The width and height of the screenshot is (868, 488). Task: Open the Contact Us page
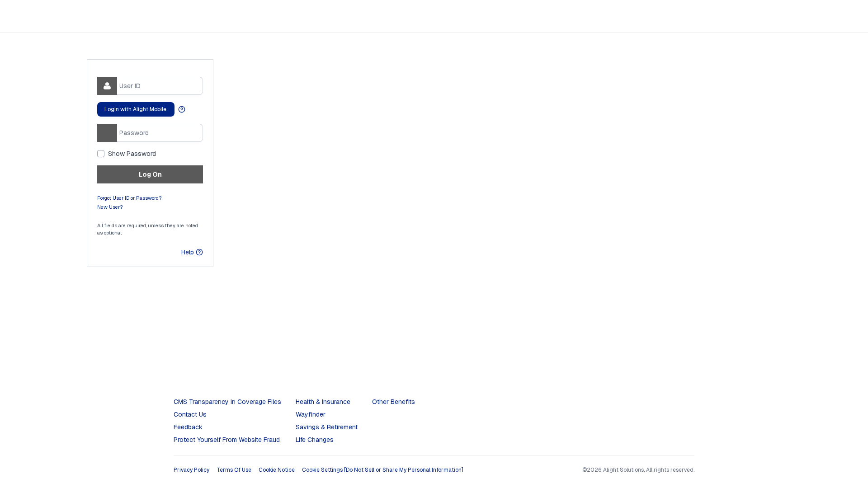click(x=190, y=414)
